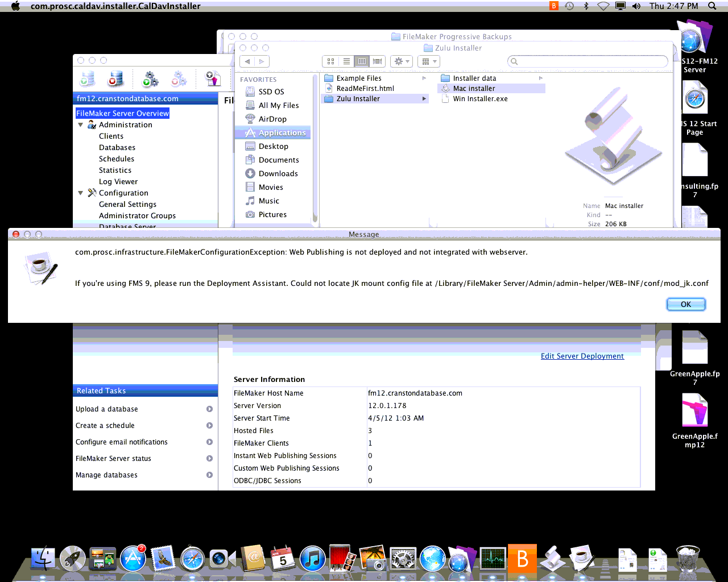Collapse the Administration tree node

81,125
